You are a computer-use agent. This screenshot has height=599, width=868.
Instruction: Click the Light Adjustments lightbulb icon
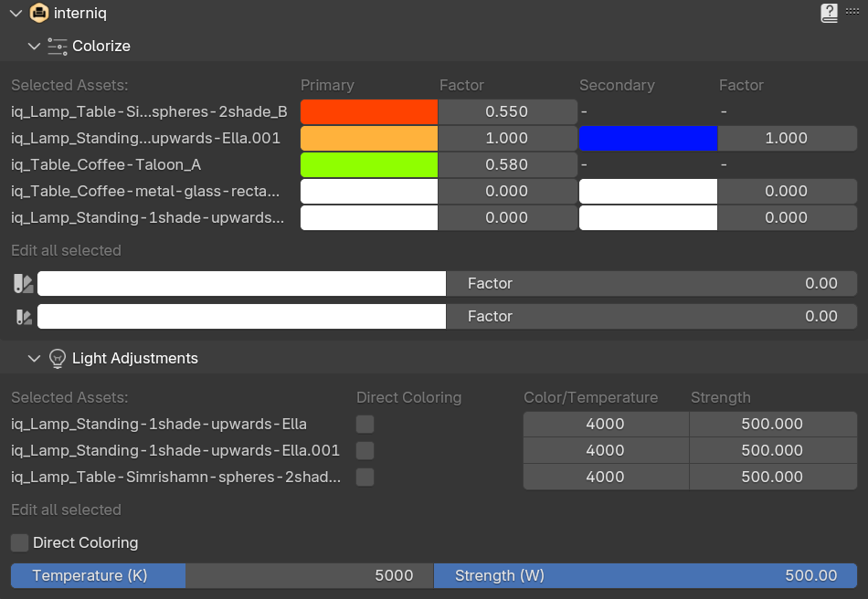point(57,358)
